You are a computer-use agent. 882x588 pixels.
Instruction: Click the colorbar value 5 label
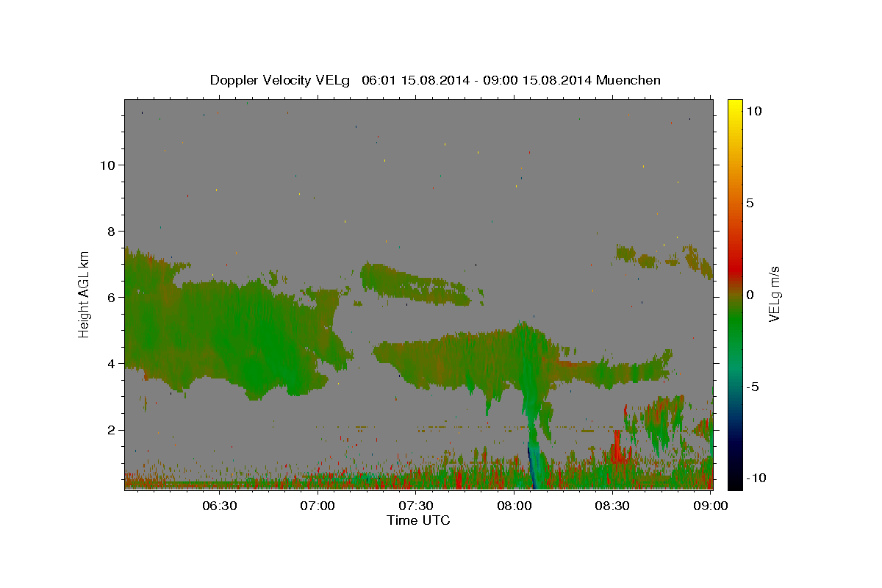coord(750,202)
